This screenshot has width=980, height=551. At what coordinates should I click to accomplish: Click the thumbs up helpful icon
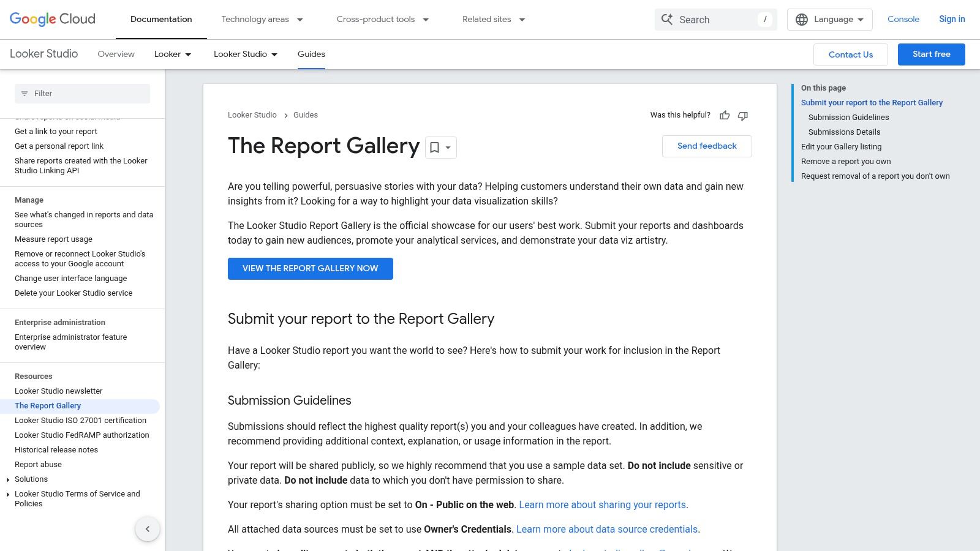click(x=725, y=116)
